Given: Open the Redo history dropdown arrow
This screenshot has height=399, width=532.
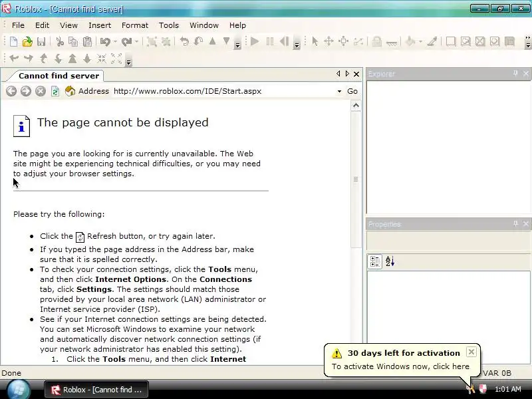Looking at the screenshot, I should click(x=136, y=42).
